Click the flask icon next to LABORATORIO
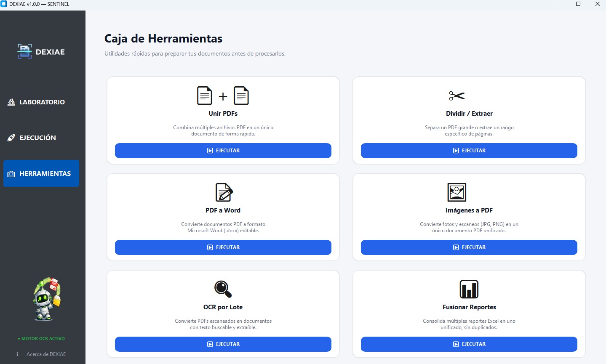Viewport: 606px width, 364px height. point(11,102)
